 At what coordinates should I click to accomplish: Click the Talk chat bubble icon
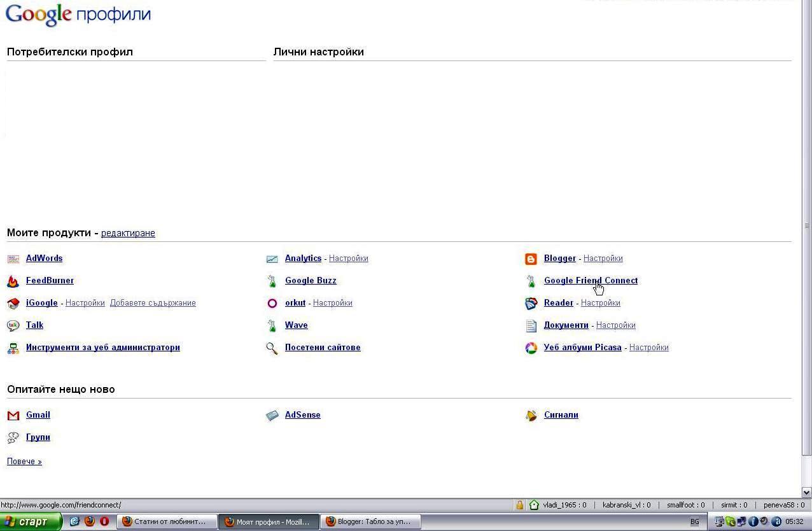[x=13, y=325]
